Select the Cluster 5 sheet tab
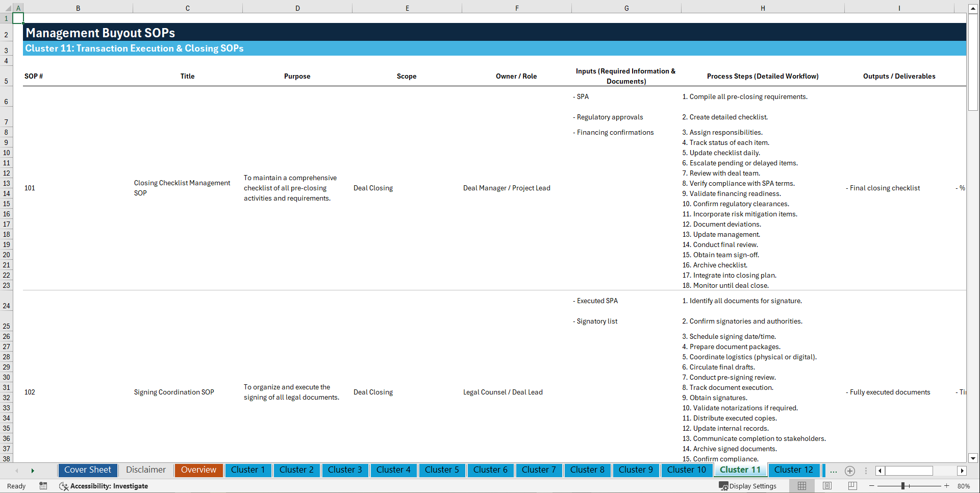Viewport: 980px width, 493px height. click(442, 470)
